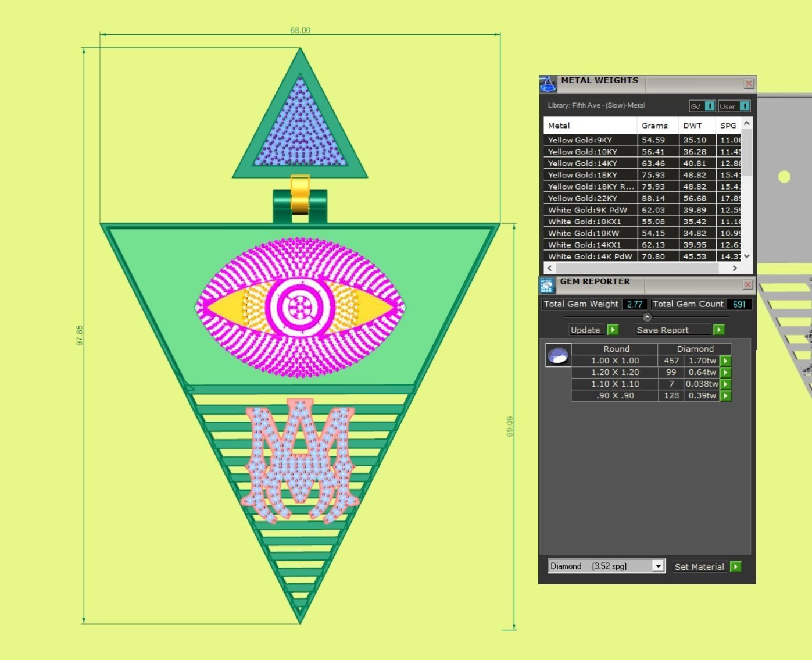Click the 0.64tw total weight cell
Image resolution: width=812 pixels, height=660 pixels.
pyautogui.click(x=702, y=372)
